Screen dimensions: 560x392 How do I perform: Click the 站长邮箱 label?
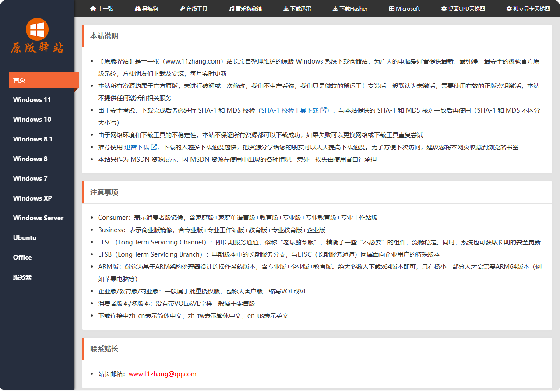click(113, 374)
